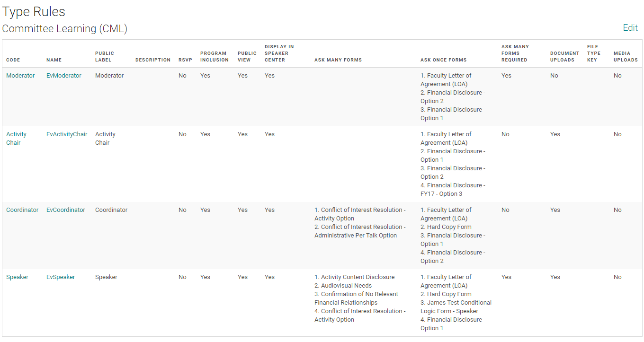Open the EvModerator name link
The height and width of the screenshot is (342, 644).
click(x=64, y=76)
